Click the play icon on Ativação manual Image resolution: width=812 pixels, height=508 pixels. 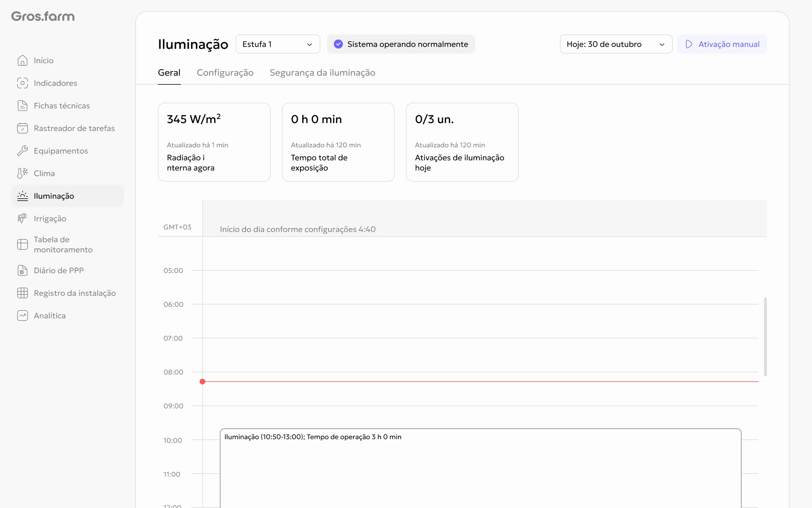click(x=689, y=44)
